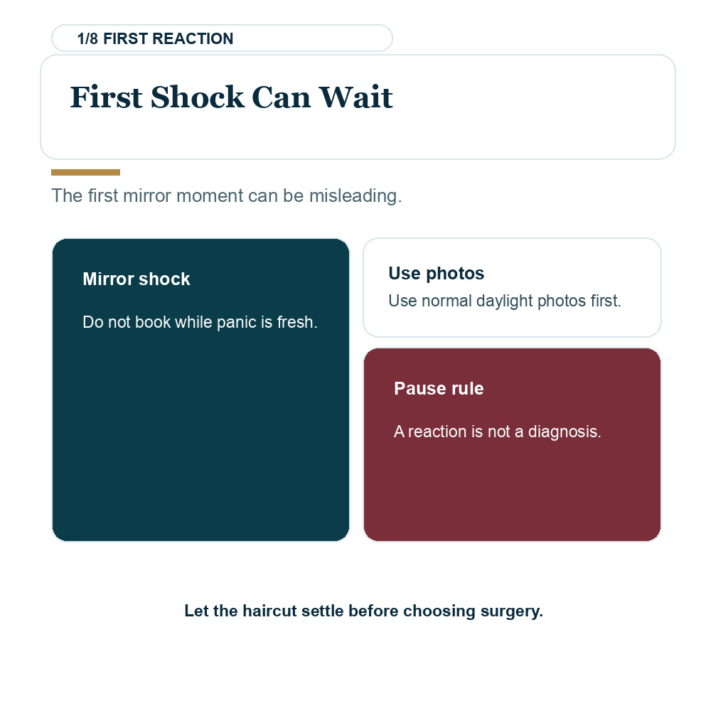The width and height of the screenshot is (728, 728).
Task: Click the maroon Pause rule card
Action: click(512, 445)
